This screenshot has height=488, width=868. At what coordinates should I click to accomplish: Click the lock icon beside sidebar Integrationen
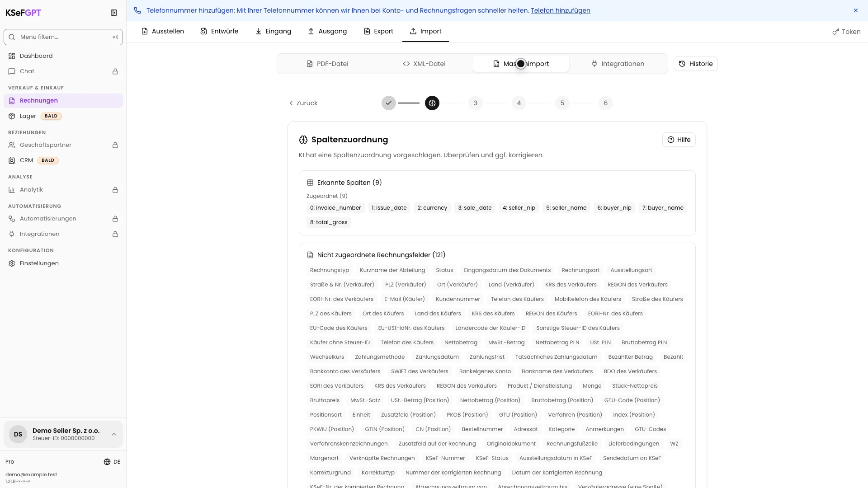pos(115,234)
